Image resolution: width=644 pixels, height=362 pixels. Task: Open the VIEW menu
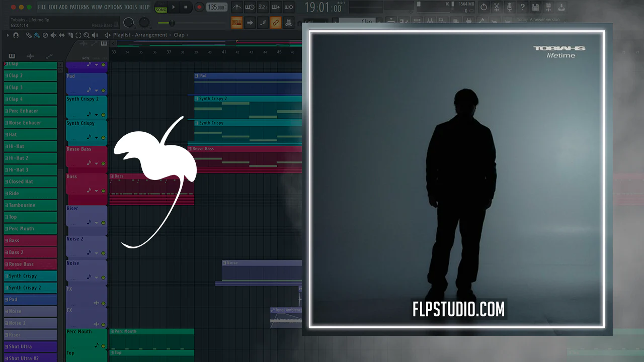(97, 7)
